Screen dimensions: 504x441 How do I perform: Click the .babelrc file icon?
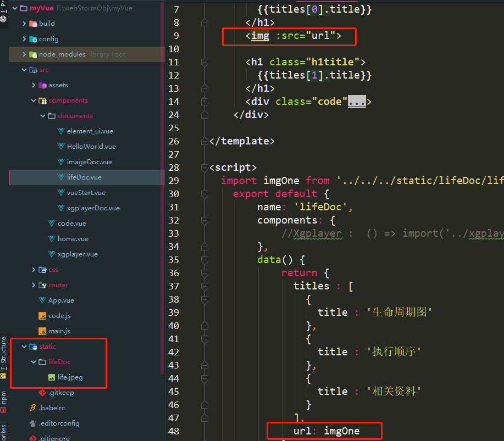click(33, 408)
